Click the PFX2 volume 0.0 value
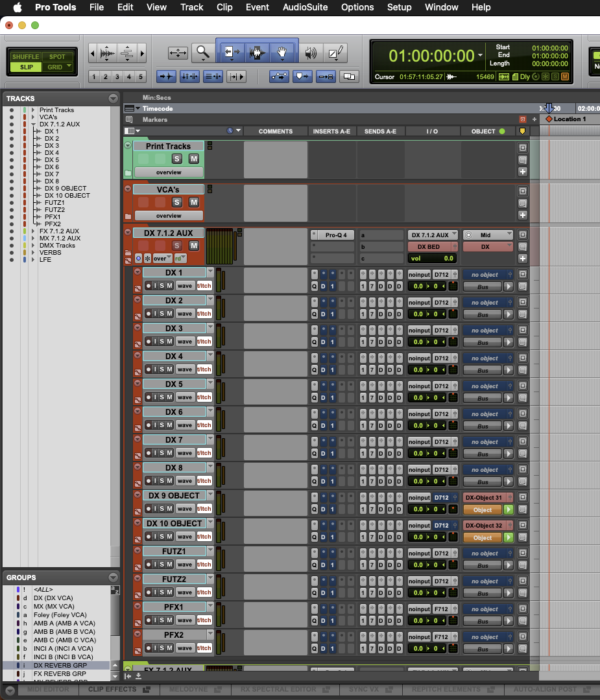The height and width of the screenshot is (700, 600). [x=418, y=649]
